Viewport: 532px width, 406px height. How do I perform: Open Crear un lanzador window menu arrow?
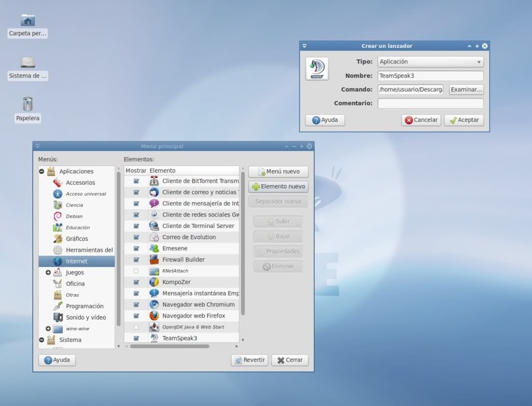(304, 46)
